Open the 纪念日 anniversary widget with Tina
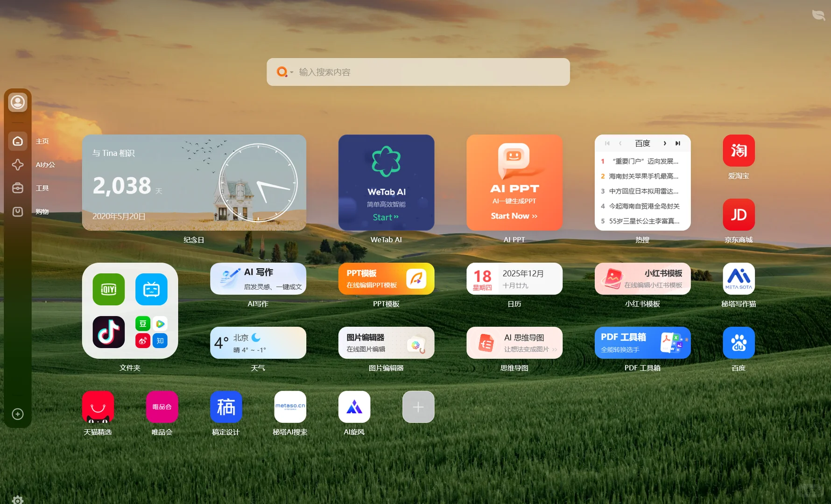The image size is (831, 504). click(194, 182)
